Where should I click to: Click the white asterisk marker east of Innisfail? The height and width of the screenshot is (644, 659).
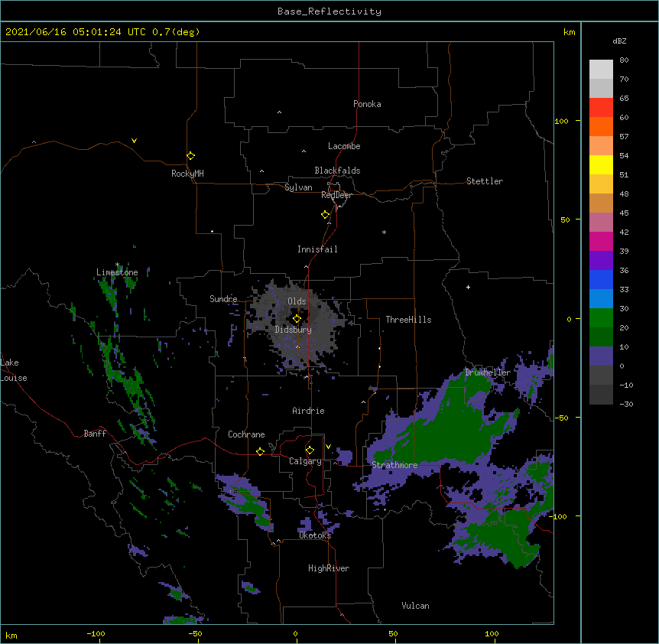[x=384, y=232]
